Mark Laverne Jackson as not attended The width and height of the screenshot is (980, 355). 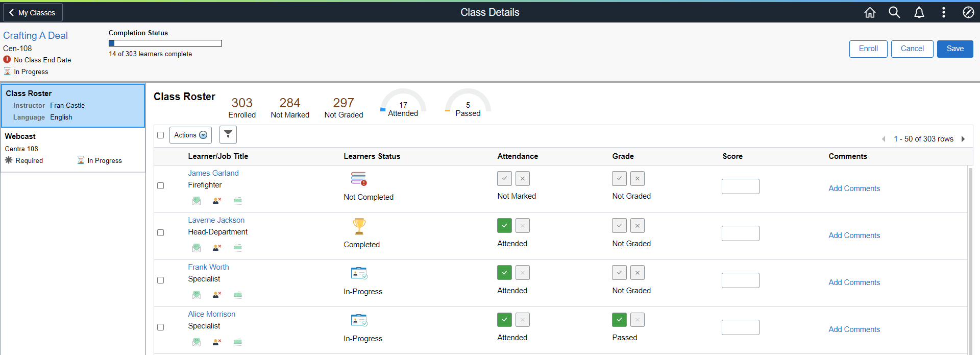(523, 225)
